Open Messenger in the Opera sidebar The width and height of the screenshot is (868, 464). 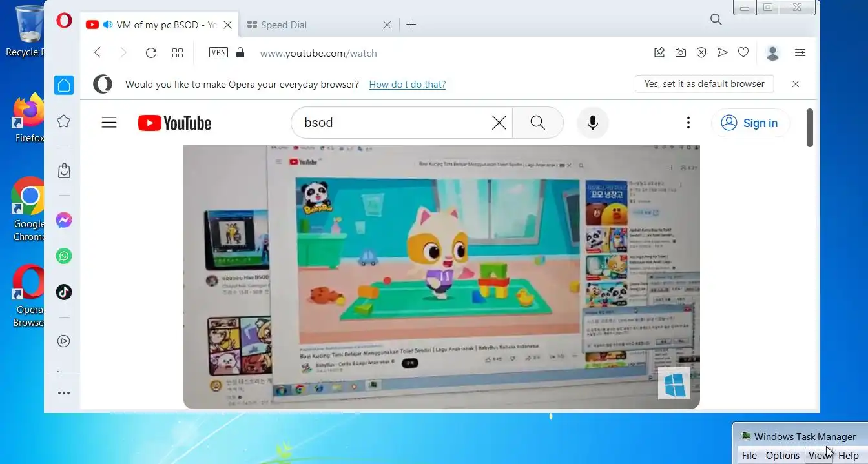pos(64,221)
